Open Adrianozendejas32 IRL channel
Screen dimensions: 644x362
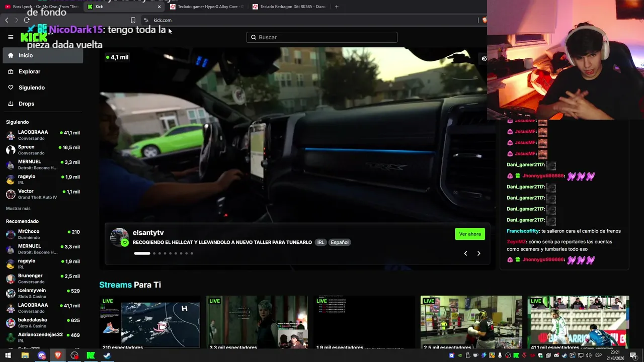[43, 337]
